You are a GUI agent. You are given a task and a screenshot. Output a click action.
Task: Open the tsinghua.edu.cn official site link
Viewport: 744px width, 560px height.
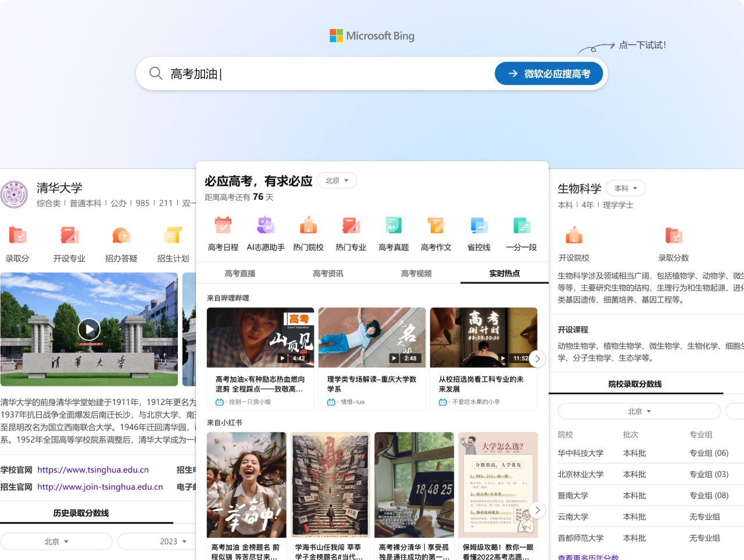pyautogui.click(x=93, y=470)
